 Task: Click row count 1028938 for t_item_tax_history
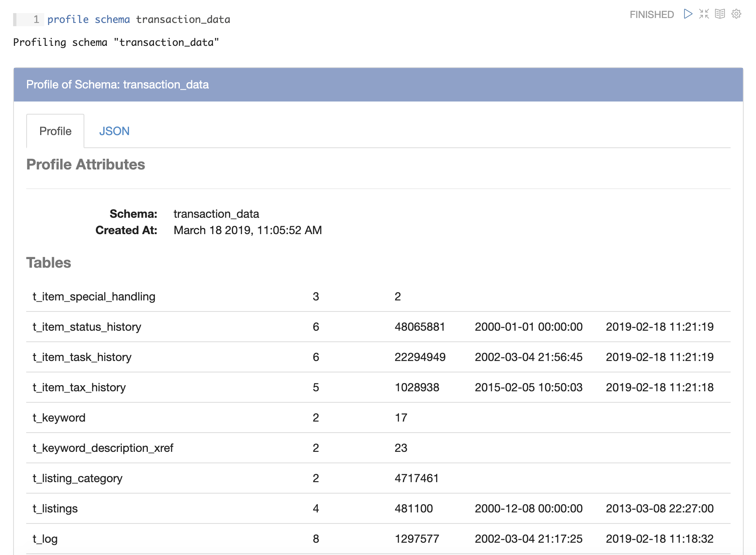pyautogui.click(x=417, y=387)
